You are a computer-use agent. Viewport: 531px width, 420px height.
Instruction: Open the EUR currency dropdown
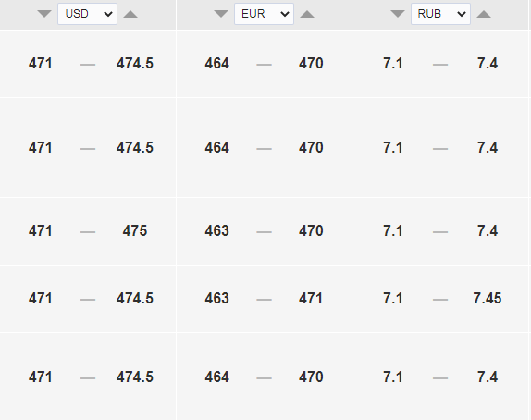pos(265,14)
